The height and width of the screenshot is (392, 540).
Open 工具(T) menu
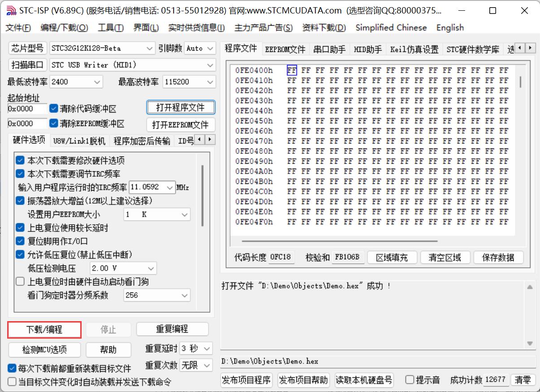pos(110,28)
